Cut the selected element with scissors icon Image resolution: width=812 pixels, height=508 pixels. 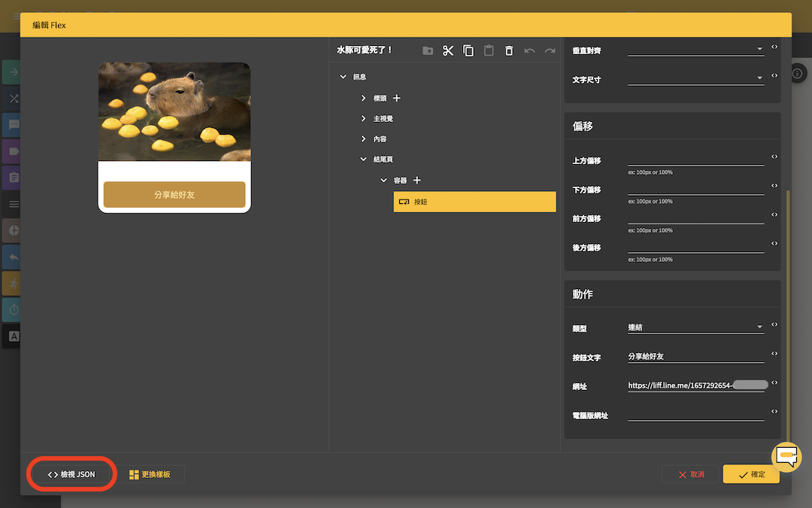click(x=448, y=50)
